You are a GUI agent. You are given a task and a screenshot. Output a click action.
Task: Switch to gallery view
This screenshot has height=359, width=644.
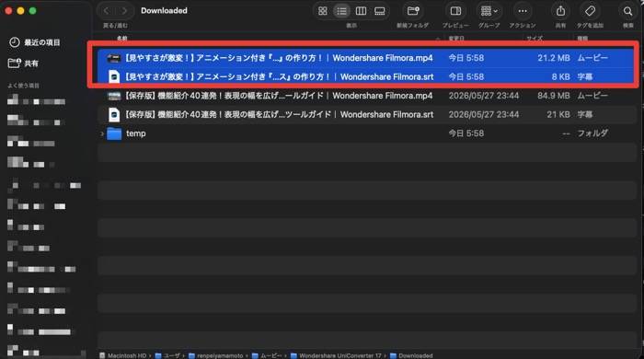pos(380,11)
